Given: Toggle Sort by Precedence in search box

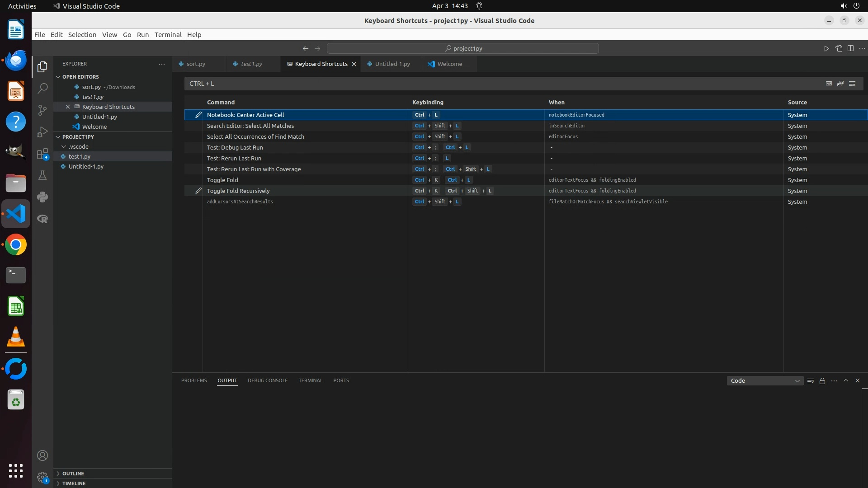Looking at the screenshot, I should [840, 84].
